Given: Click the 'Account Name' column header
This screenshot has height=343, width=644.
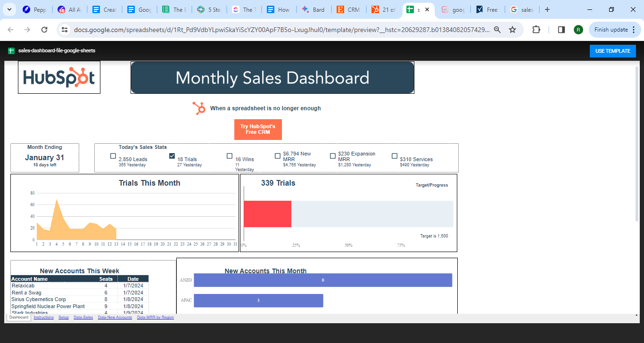Looking at the screenshot, I should click(x=29, y=279).
